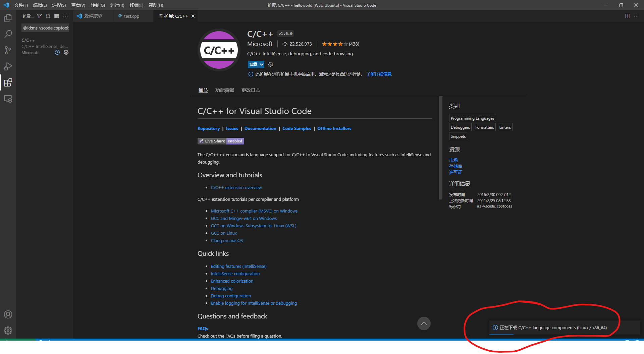Open the 了解详细信息 link
Viewport: 644px width, 354px height.
[379, 74]
